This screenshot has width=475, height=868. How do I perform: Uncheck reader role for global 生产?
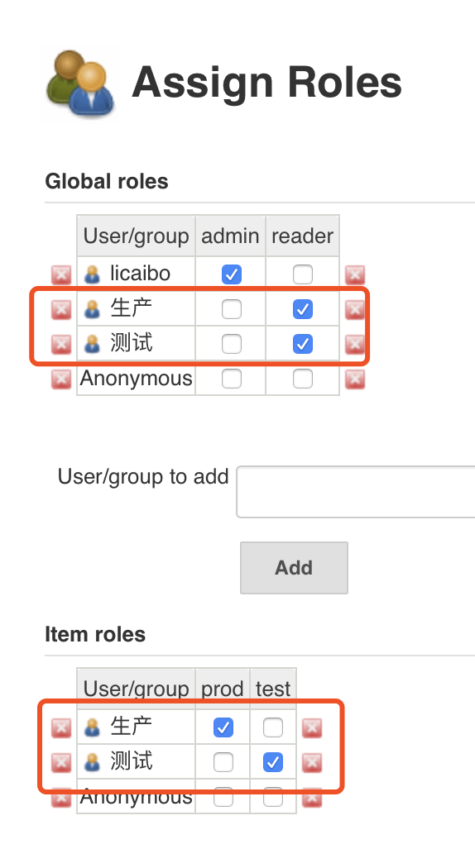(x=303, y=309)
